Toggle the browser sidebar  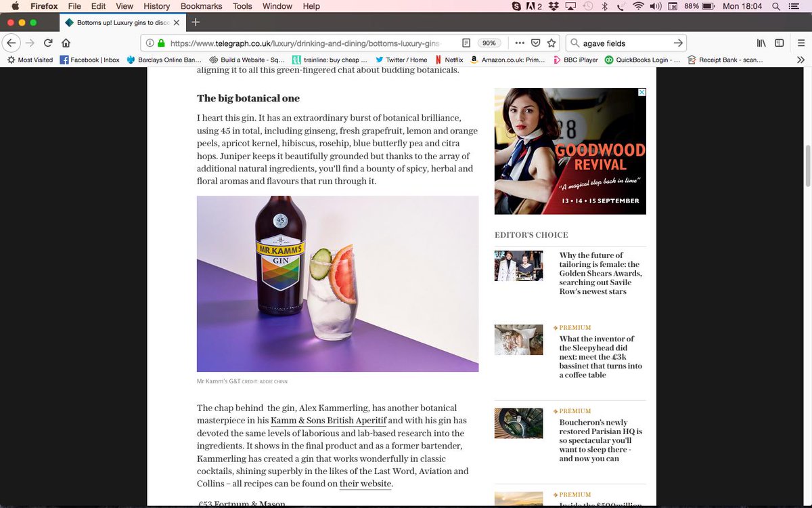click(x=779, y=42)
